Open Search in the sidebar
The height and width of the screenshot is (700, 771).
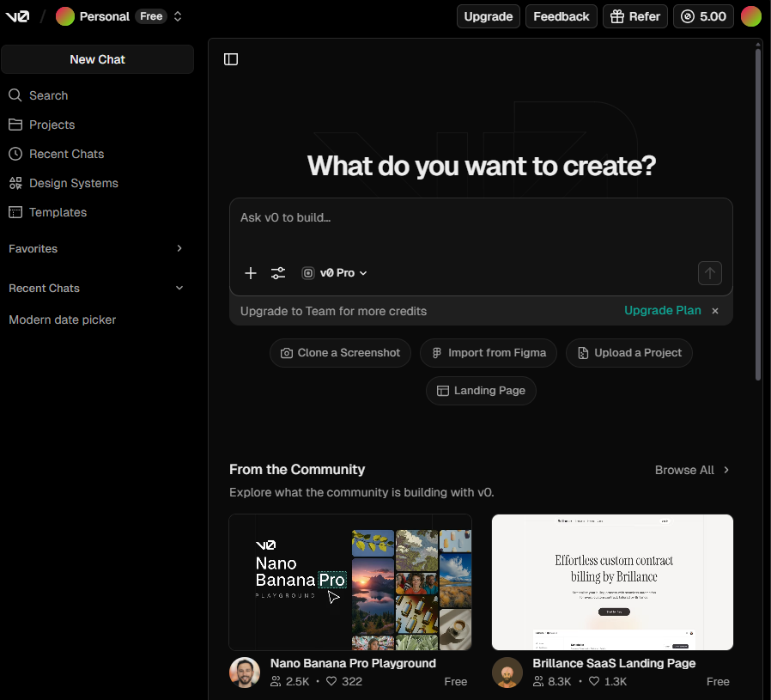[97, 95]
